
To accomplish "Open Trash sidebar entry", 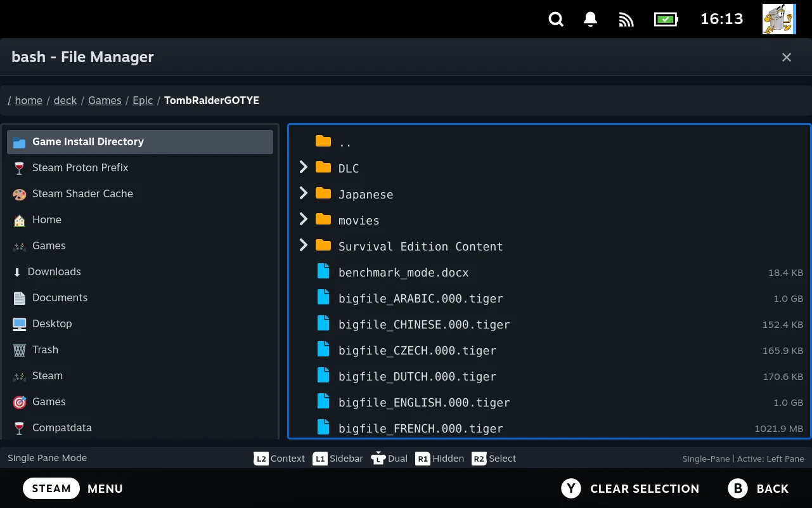I will point(140,350).
